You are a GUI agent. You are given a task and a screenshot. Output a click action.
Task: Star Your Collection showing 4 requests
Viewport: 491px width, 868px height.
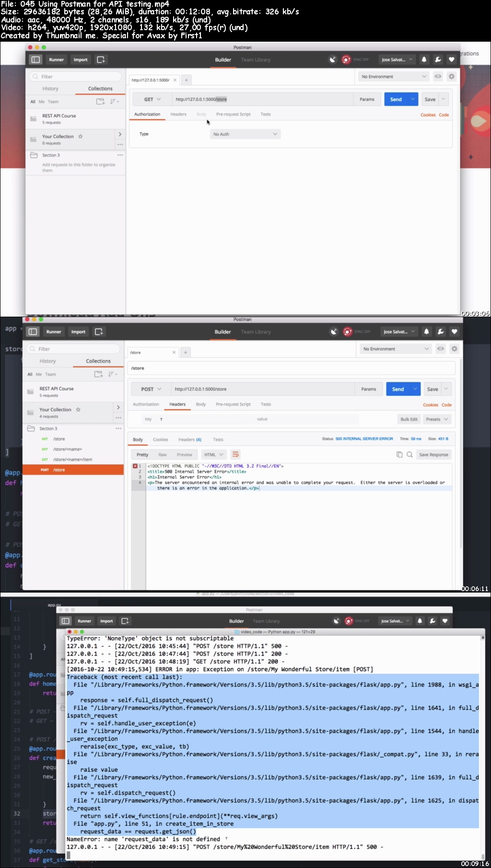[78, 410]
